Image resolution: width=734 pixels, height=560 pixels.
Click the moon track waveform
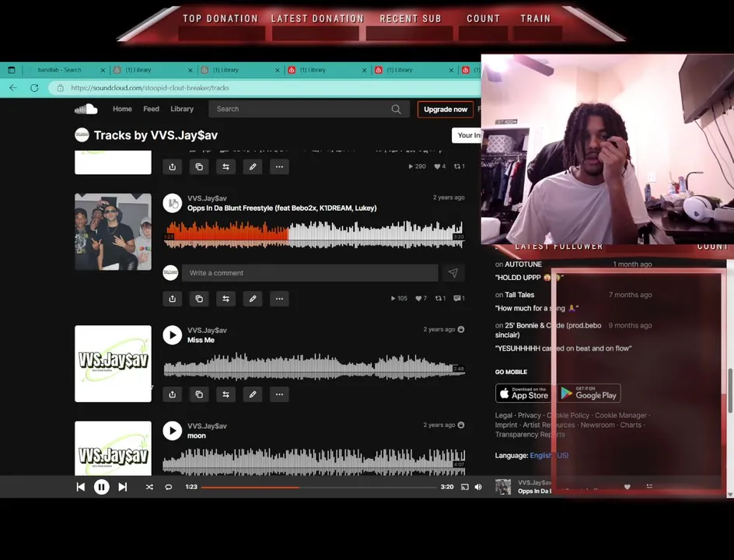(314, 462)
